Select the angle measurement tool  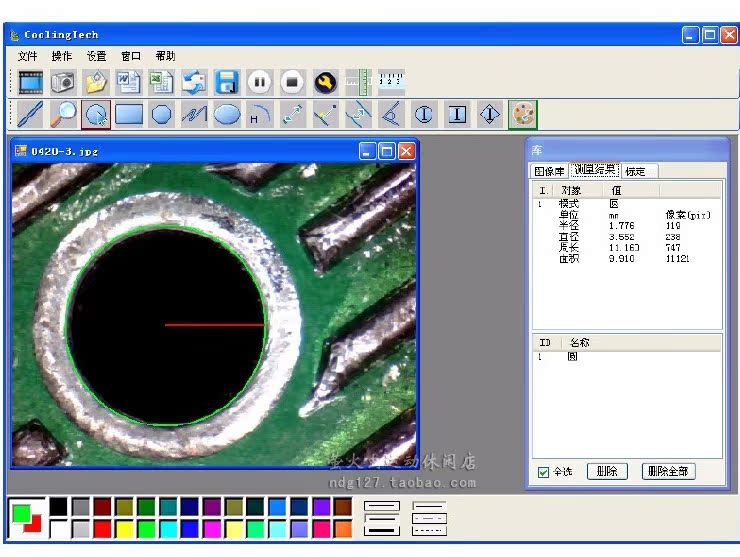pyautogui.click(x=390, y=115)
